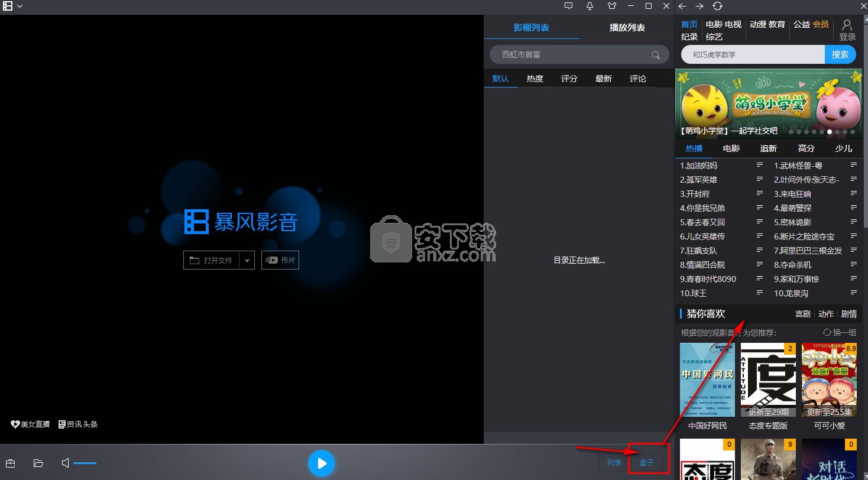Viewport: 868px width, 480px height.
Task: Click the list icon beside 孤军英雄
Action: point(760,179)
